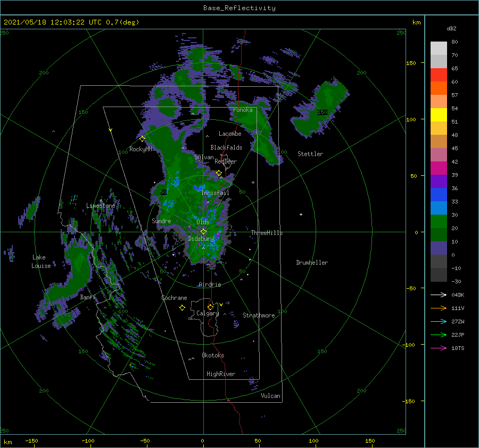Viewport: 479px width, 448px height.
Task: Pick the purple 36-39 dBZ swatch
Action: coord(439,181)
